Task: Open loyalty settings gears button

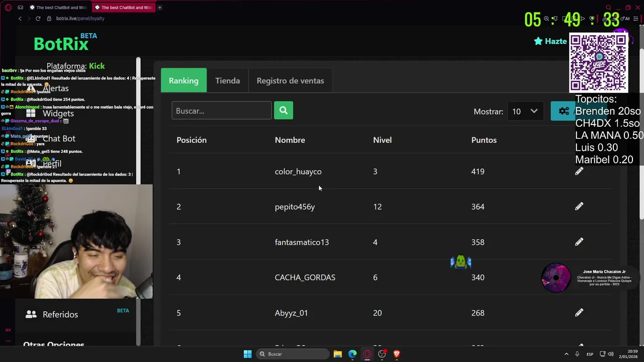Action: pyautogui.click(x=563, y=111)
